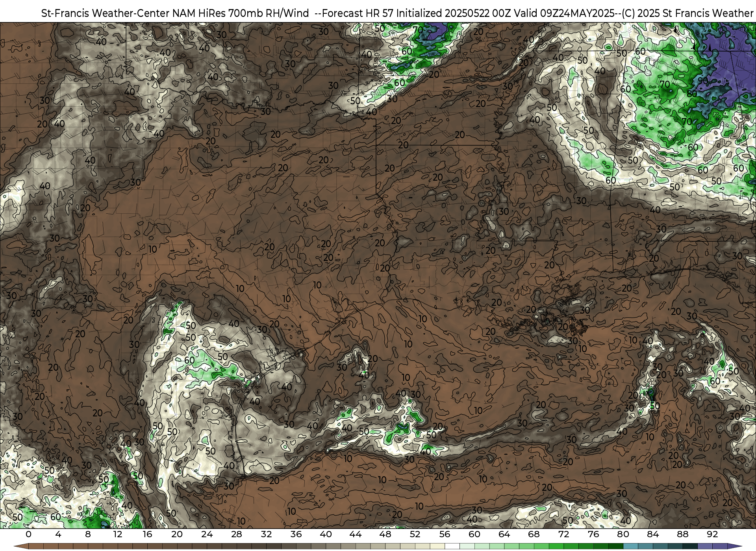Click the colorbar label "0"

click(x=28, y=534)
